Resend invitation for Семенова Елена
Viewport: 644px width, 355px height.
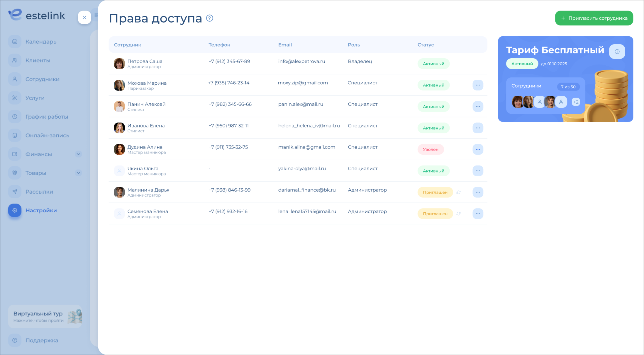click(x=459, y=214)
